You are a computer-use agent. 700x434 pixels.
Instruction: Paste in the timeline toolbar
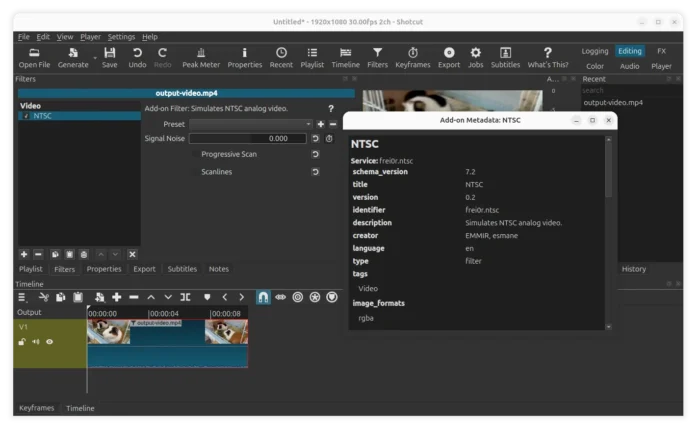pyautogui.click(x=78, y=297)
